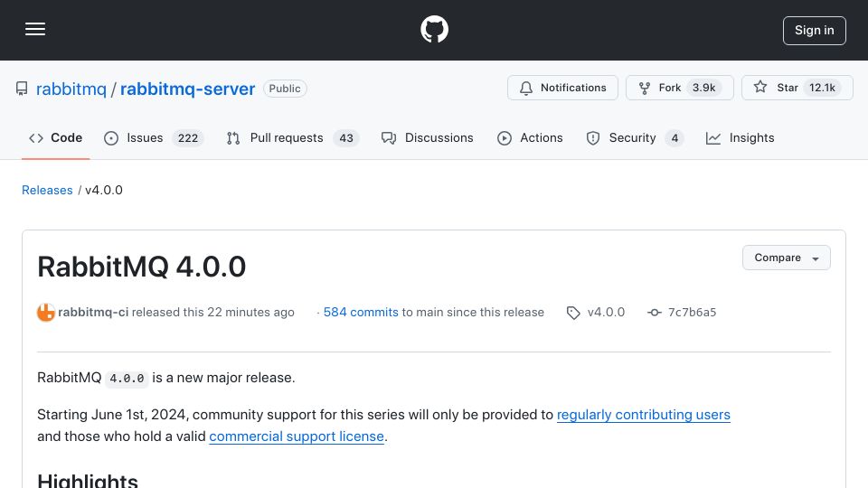Click the 222 issues counter
Screen dimensions: 868x488
pos(188,138)
